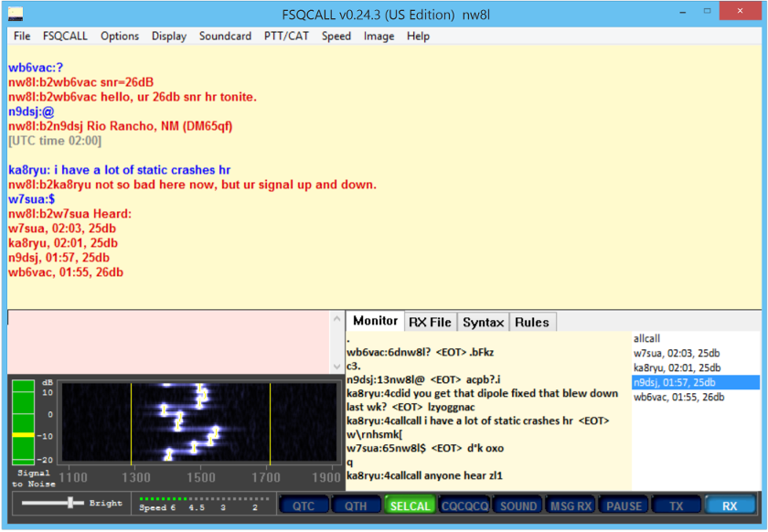Maximize the FSQCALL window
The height and width of the screenshot is (532, 768).
707,11
